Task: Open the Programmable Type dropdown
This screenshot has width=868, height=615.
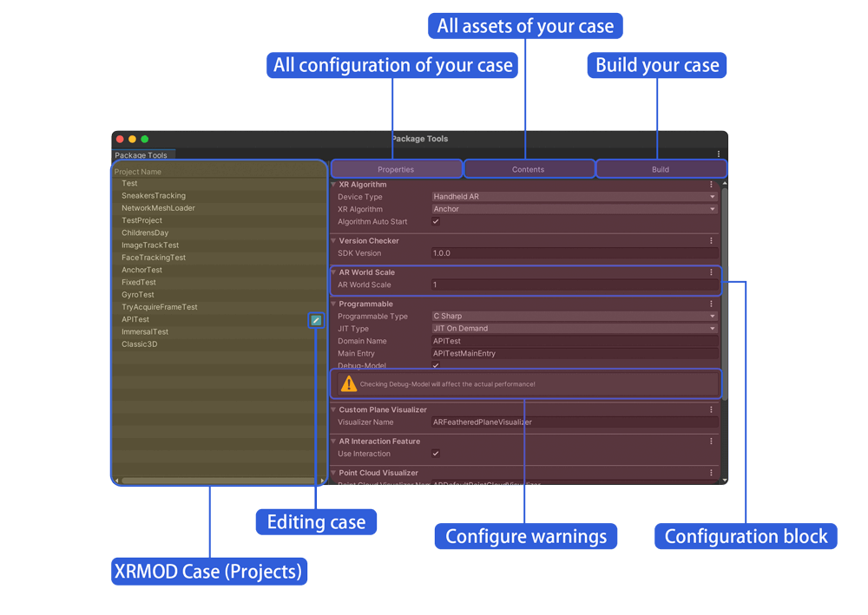Action: [x=575, y=316]
